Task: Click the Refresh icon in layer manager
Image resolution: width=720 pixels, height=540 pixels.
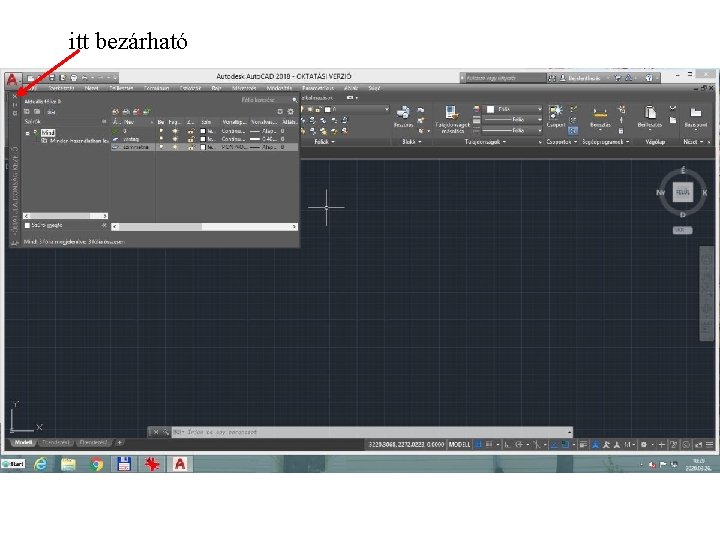Action: click(280, 112)
